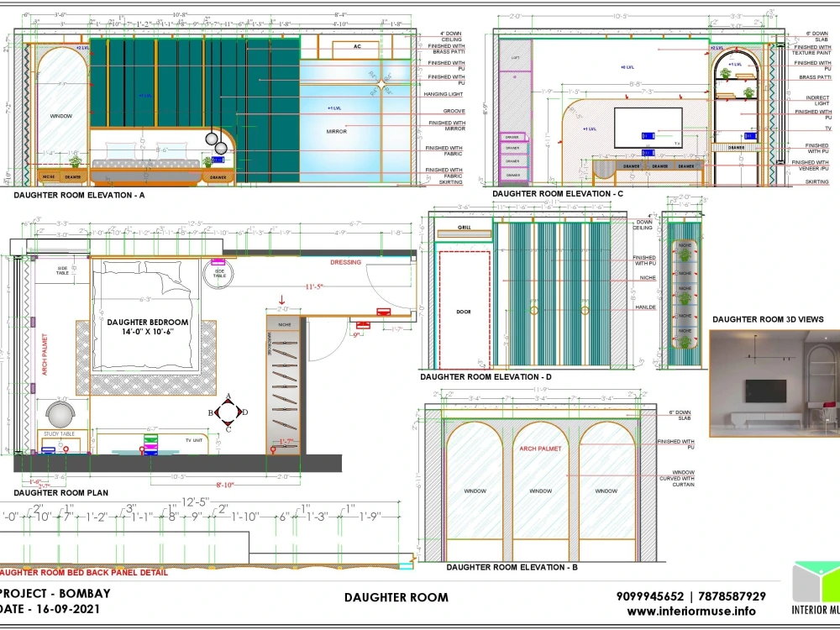Select the north compass symbol in the plan
Viewport: 840px width, 630px height.
228,412
